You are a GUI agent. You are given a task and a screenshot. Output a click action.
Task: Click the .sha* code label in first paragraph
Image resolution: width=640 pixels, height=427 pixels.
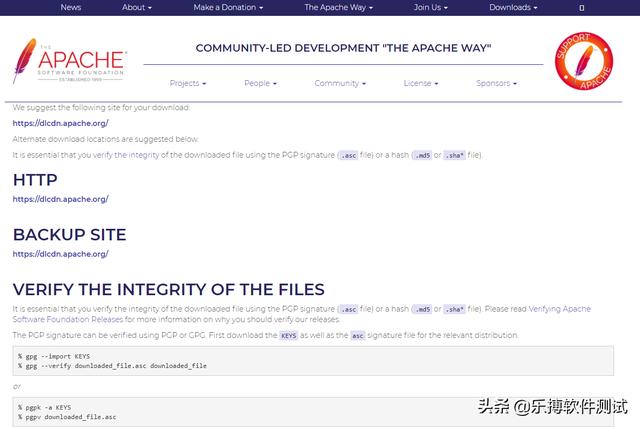[x=454, y=155]
